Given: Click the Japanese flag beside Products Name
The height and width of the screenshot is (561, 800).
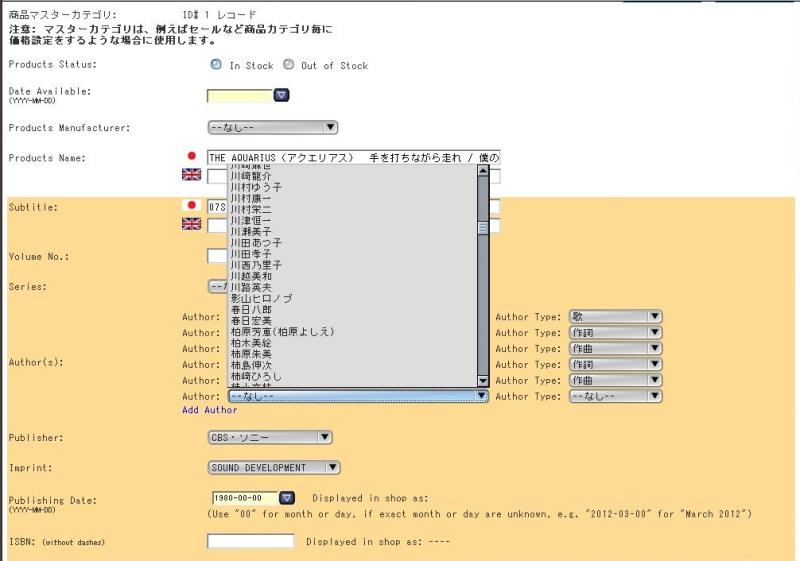Looking at the screenshot, I should [191, 156].
